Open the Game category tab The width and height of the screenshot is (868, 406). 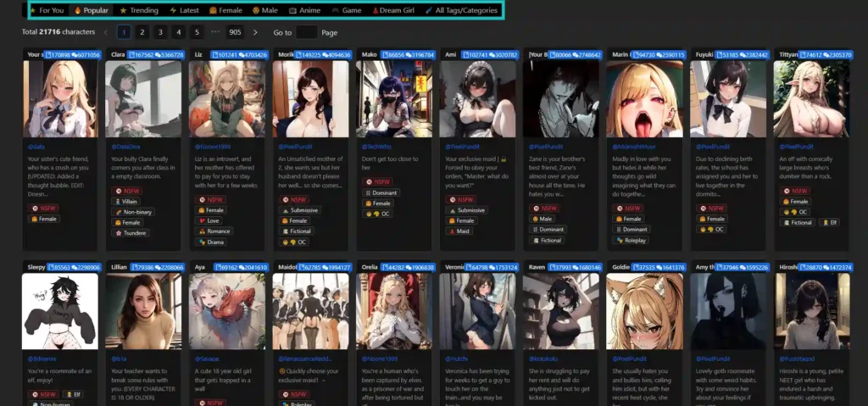click(x=347, y=10)
